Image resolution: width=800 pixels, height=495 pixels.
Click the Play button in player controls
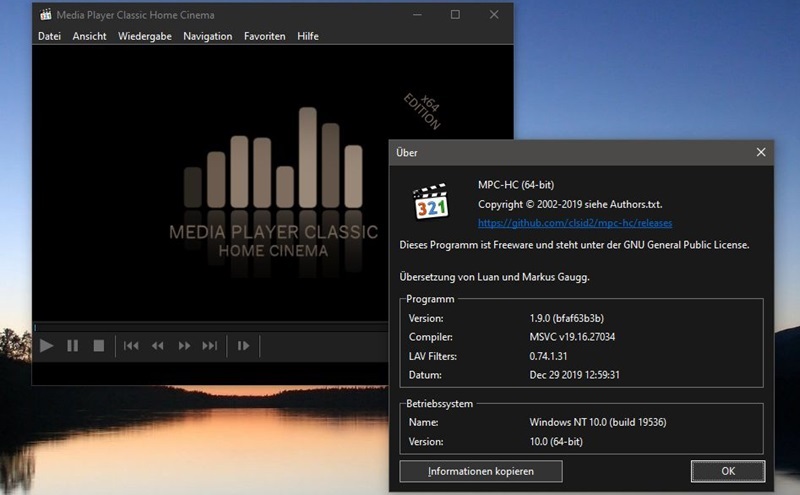click(46, 346)
